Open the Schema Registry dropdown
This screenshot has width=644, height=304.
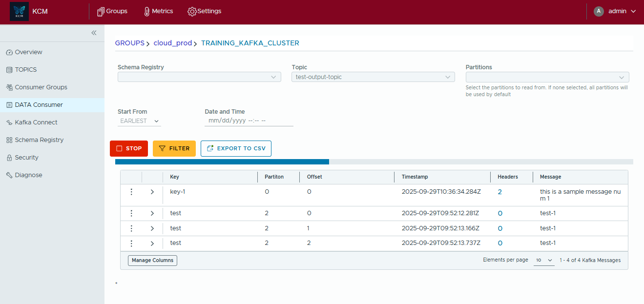199,77
